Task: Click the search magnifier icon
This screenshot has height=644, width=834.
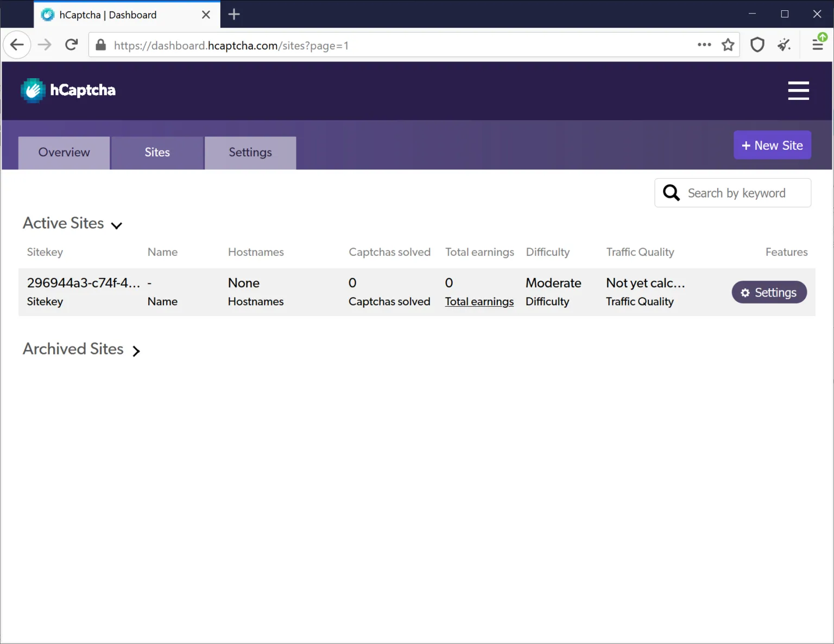Action: (671, 193)
